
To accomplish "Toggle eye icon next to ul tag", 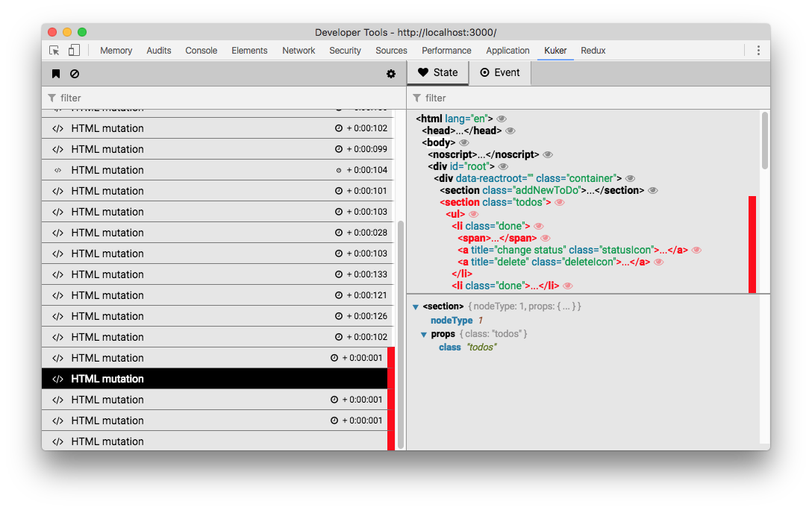I will pyautogui.click(x=473, y=214).
